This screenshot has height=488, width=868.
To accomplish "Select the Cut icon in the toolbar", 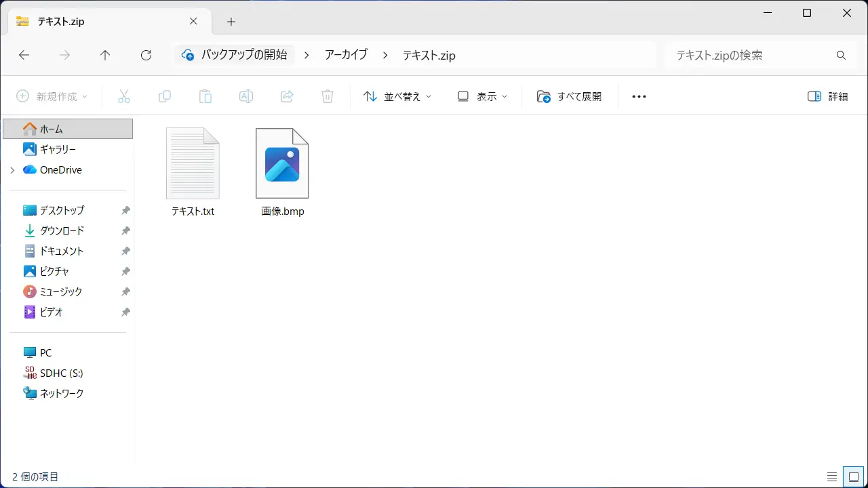I will [x=124, y=96].
